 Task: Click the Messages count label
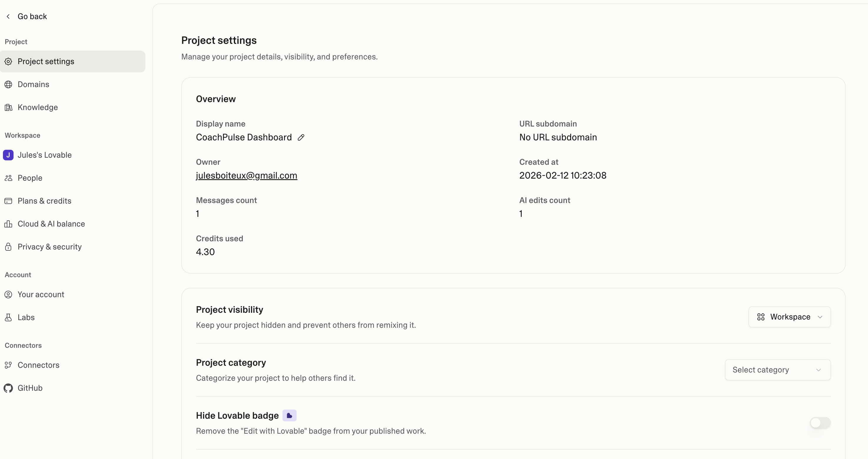[x=226, y=200]
